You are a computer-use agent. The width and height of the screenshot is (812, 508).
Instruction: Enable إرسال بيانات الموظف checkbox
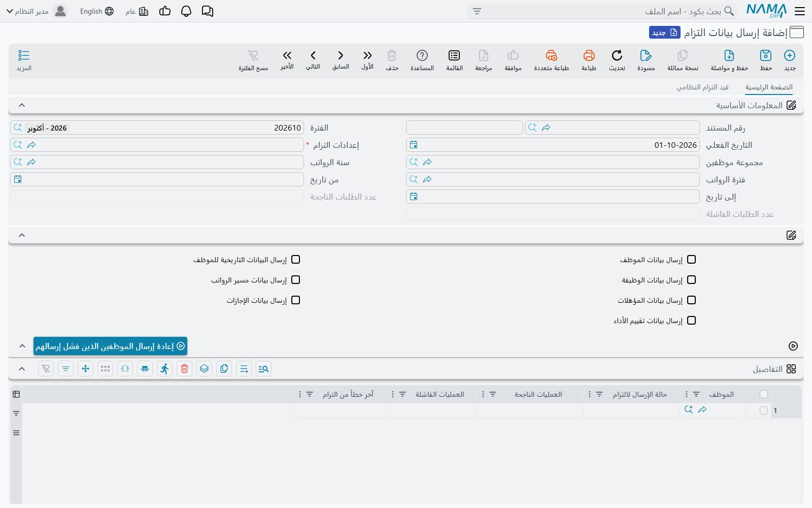click(x=691, y=260)
